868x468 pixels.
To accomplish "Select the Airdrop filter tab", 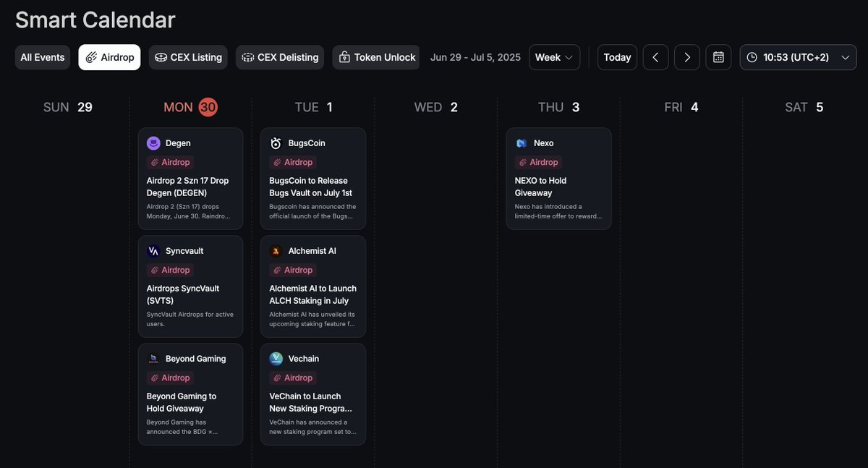I will click(110, 57).
